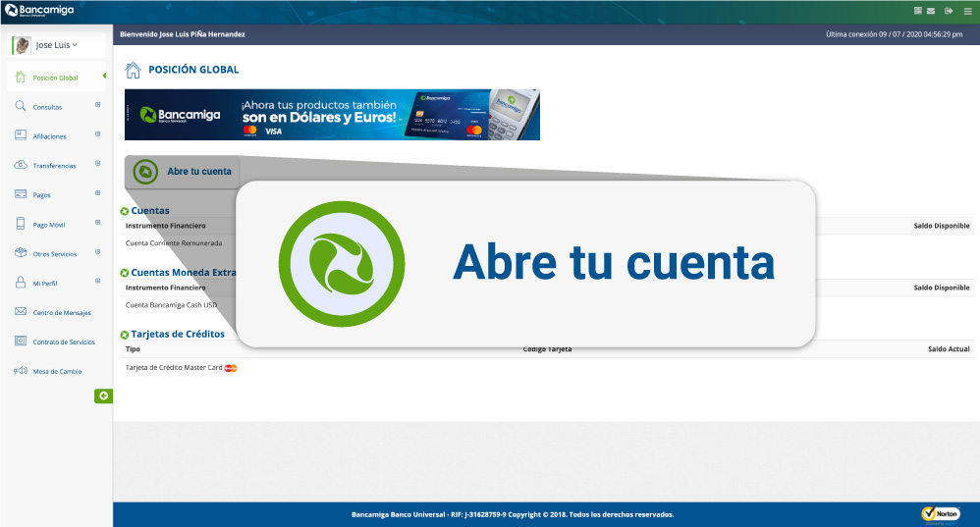Collapse sidebar with green arrow button
This screenshot has width=980, height=527.
[103, 395]
